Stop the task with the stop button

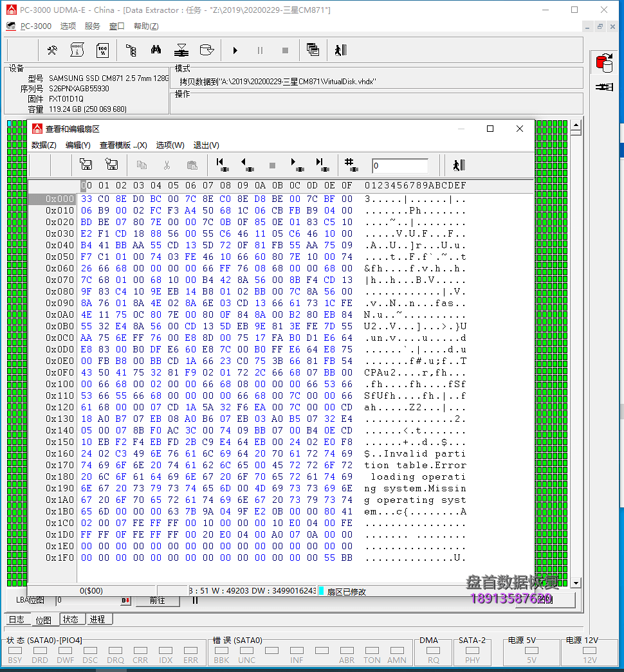285,51
